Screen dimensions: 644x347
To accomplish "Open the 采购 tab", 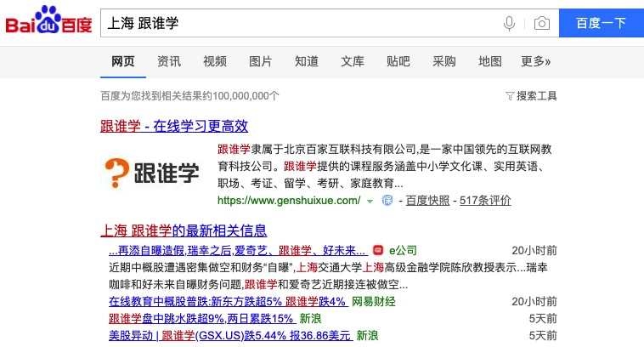I will pos(444,61).
